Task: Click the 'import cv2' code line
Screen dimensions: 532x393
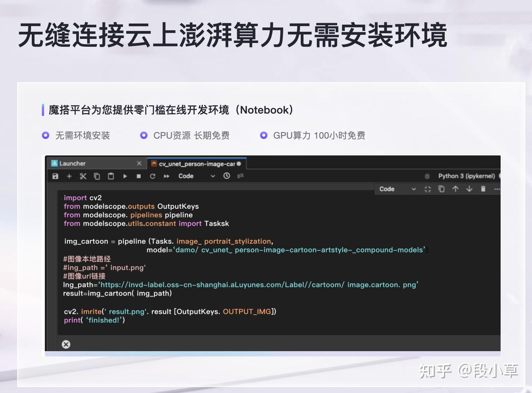Action: [x=83, y=198]
